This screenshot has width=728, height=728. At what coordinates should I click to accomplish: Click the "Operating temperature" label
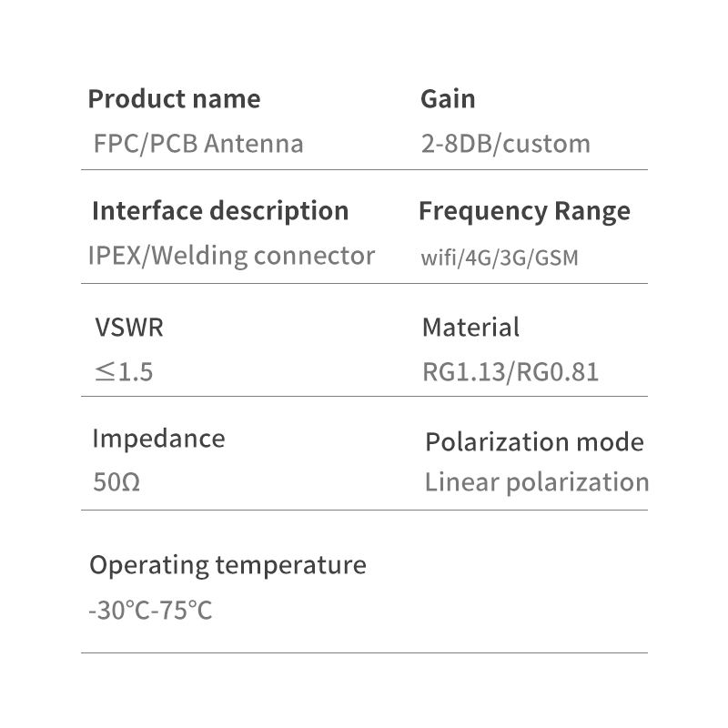[227, 565]
